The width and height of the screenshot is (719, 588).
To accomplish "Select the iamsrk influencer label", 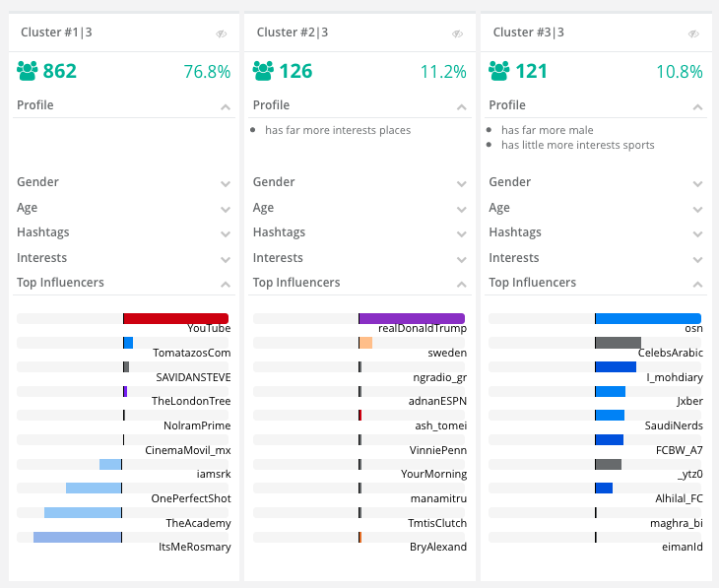I will (214, 474).
